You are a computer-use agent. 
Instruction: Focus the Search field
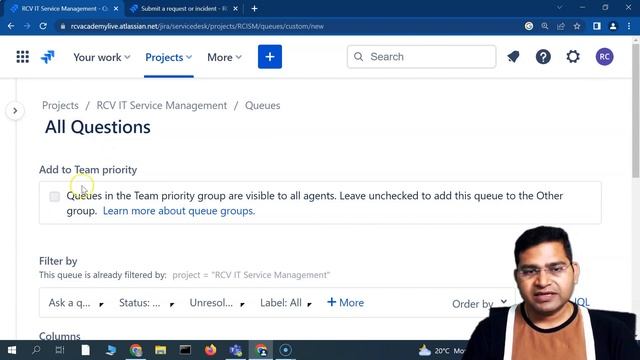(x=422, y=57)
